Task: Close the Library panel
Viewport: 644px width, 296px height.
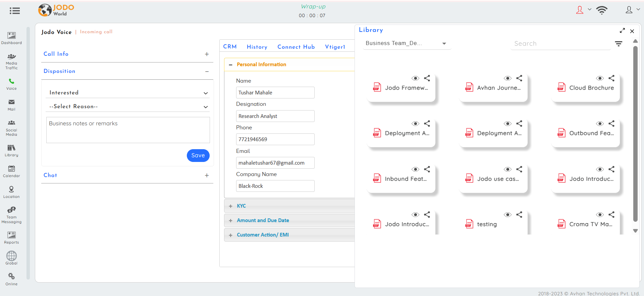Action: (632, 31)
